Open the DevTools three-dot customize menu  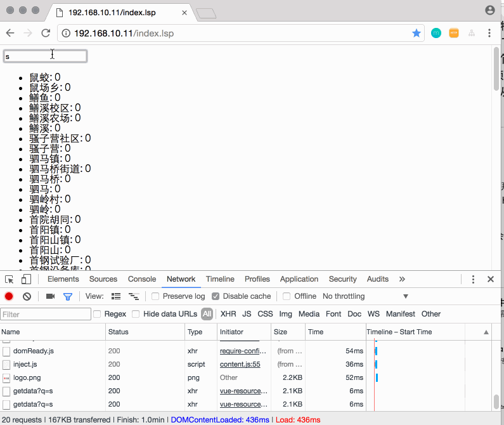point(473,279)
